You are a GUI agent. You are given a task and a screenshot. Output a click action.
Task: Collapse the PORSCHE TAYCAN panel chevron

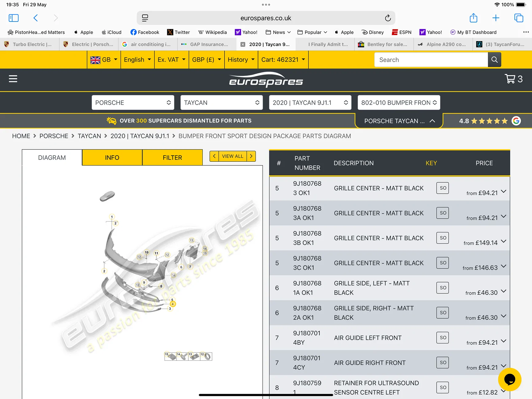(x=432, y=121)
